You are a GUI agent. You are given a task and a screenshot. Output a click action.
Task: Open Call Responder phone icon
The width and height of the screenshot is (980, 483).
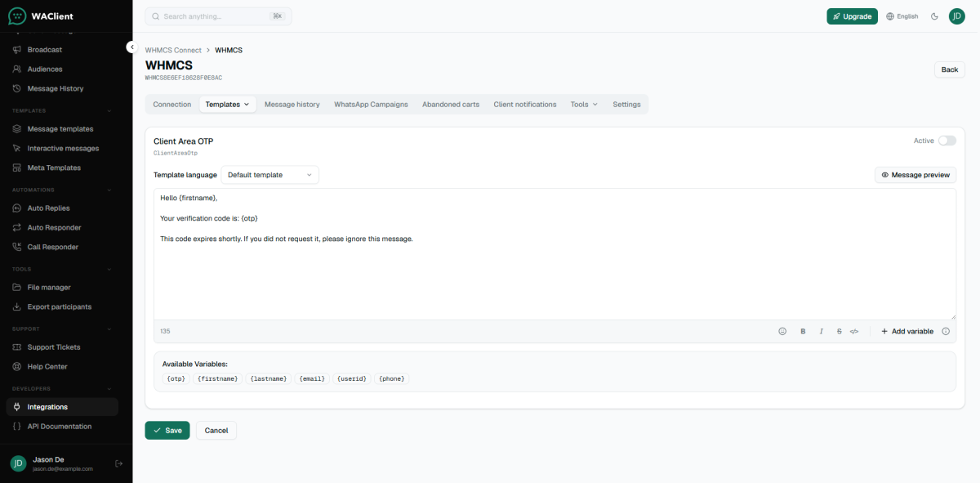(x=17, y=247)
